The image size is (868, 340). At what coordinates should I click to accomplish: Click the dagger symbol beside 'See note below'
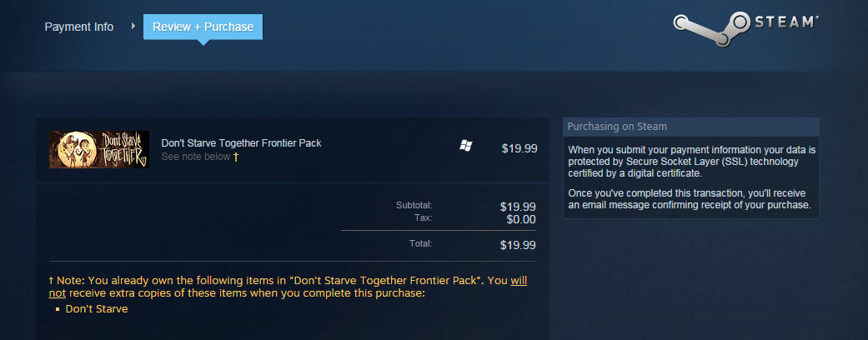(x=236, y=157)
